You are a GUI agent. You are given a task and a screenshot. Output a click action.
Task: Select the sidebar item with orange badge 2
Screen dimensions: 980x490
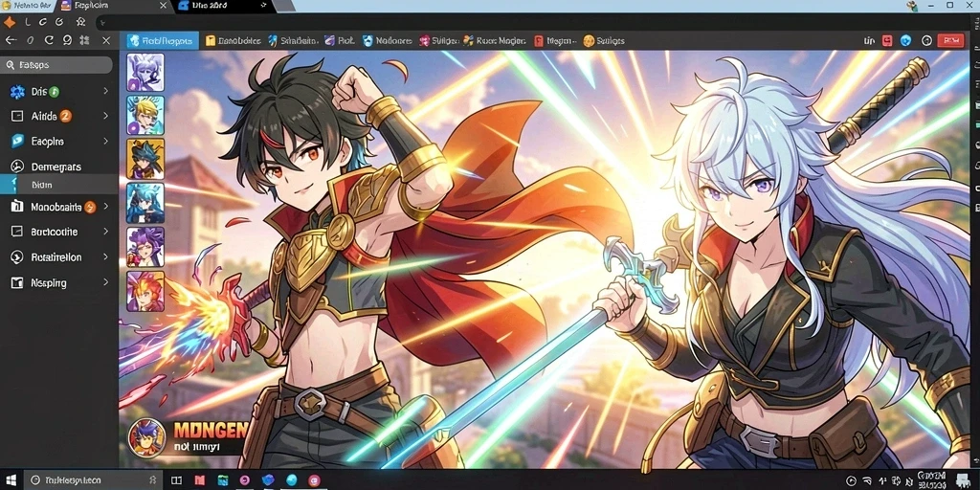pos(59,116)
